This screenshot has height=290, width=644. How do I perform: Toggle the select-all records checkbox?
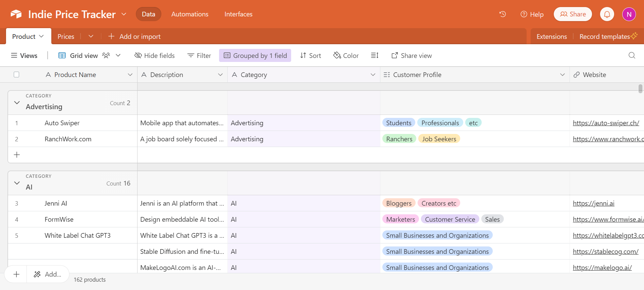[x=16, y=75]
